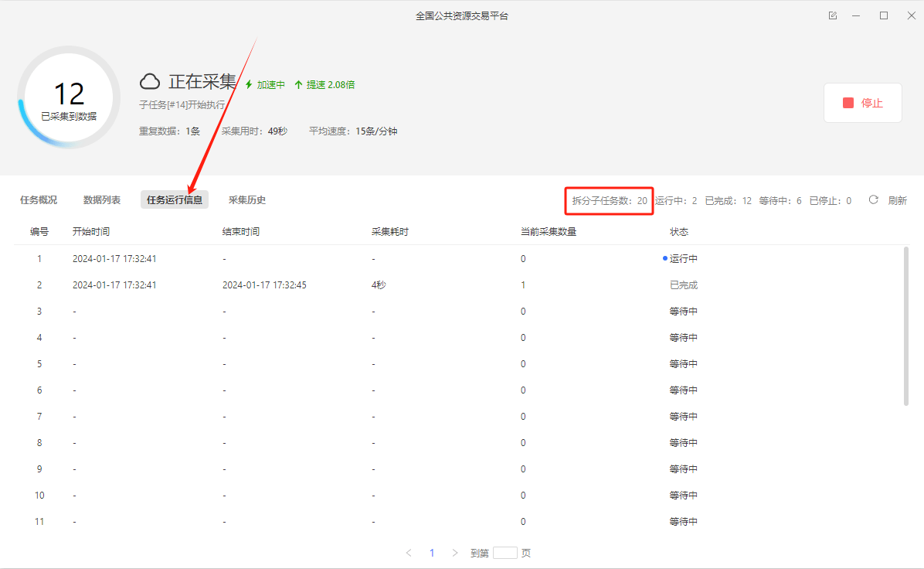
Task: Click the table vertical scrollbar
Action: (905, 326)
